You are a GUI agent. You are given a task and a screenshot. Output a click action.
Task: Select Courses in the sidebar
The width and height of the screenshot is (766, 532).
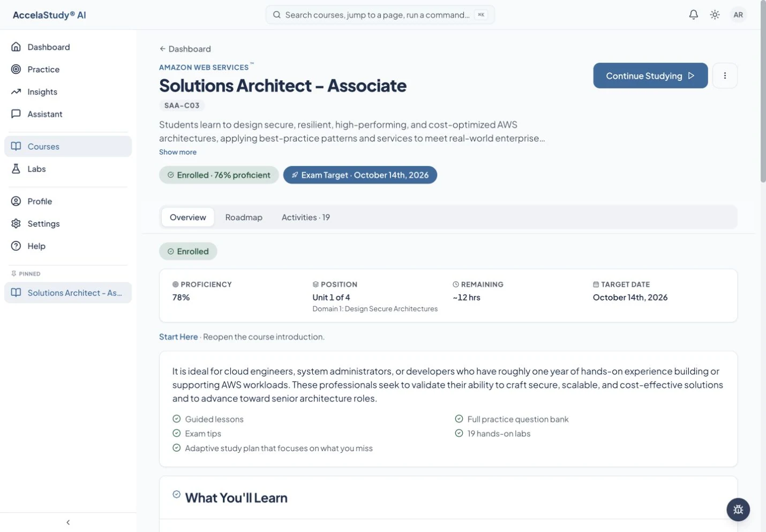coord(68,146)
